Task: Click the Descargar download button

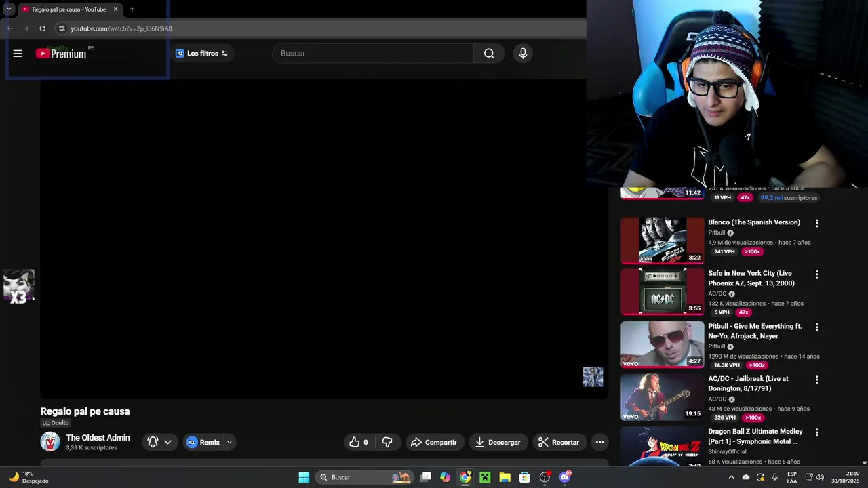Action: point(498,442)
